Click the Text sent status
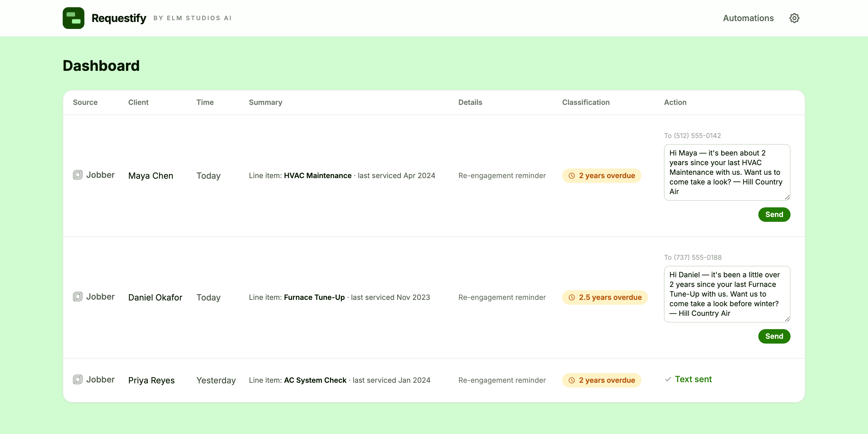 [693, 379]
